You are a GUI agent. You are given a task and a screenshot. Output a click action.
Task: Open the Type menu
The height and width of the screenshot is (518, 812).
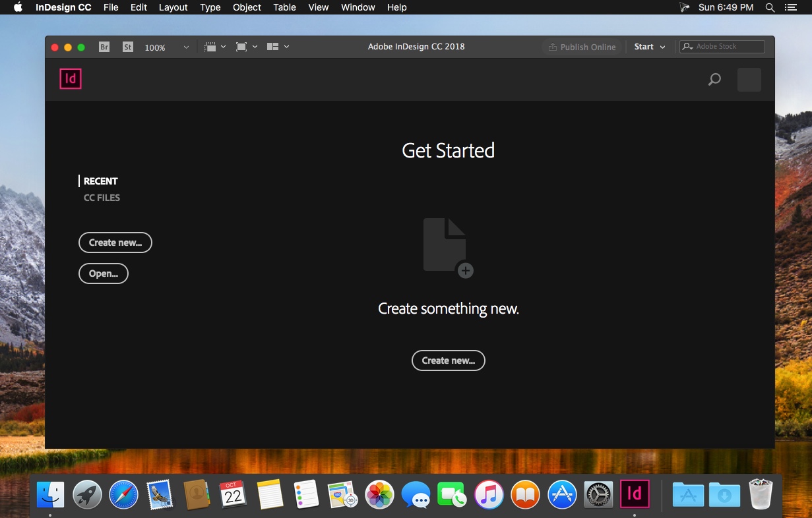[x=210, y=7]
